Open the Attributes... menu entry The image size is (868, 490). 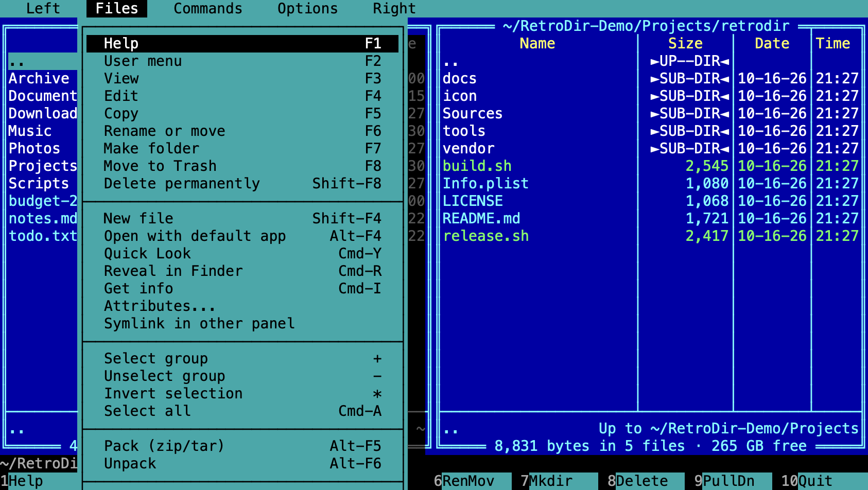(x=242, y=306)
